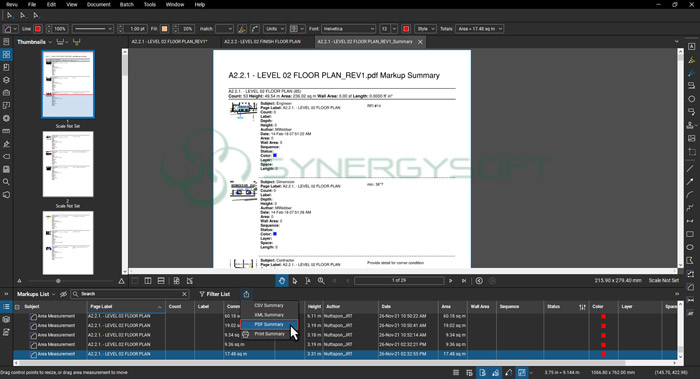The width and height of the screenshot is (700, 379).
Task: Select the Image tool in right toolbar
Action: pyautogui.click(x=692, y=138)
